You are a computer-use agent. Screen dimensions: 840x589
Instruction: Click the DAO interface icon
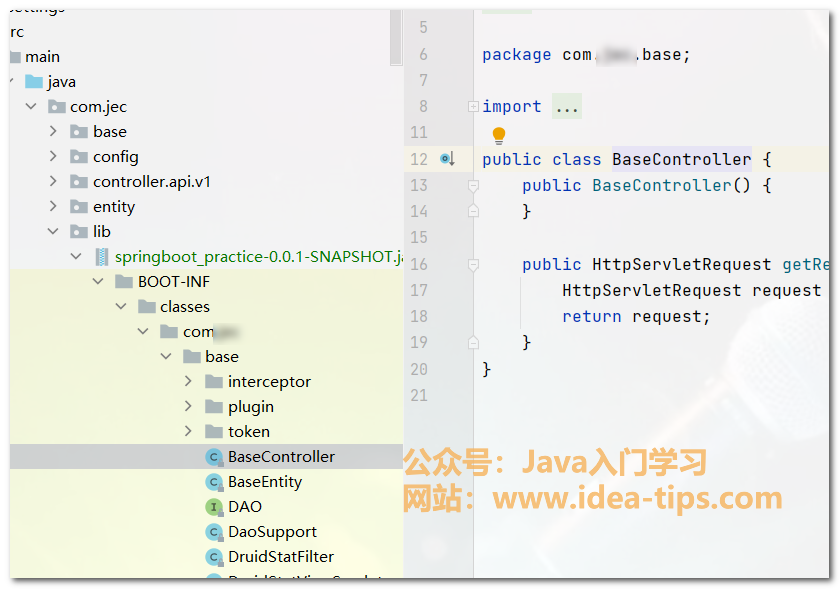214,506
